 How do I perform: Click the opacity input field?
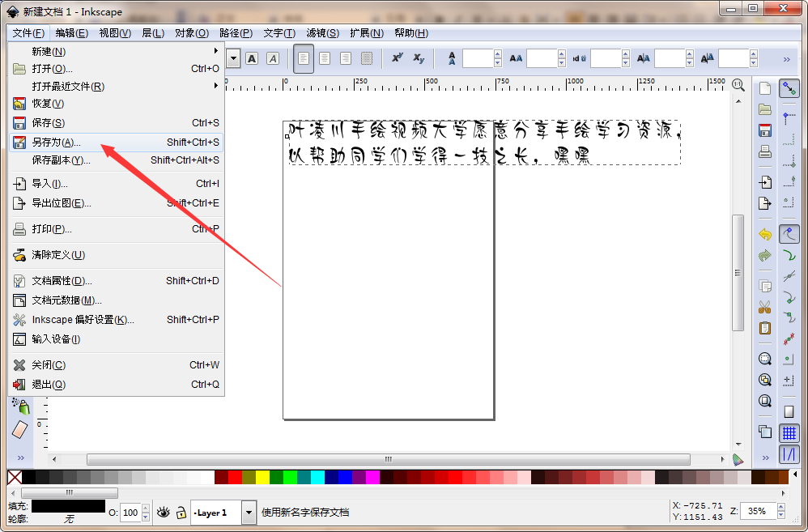pyautogui.click(x=130, y=512)
